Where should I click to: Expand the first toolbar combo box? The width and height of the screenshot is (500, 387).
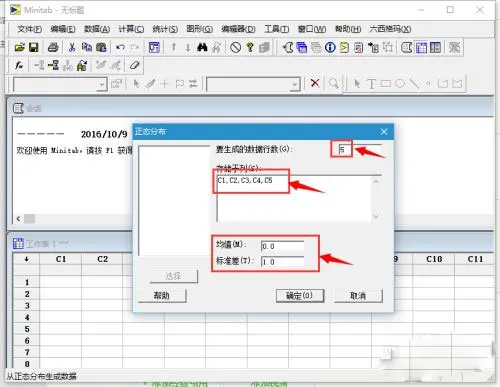pos(101,84)
